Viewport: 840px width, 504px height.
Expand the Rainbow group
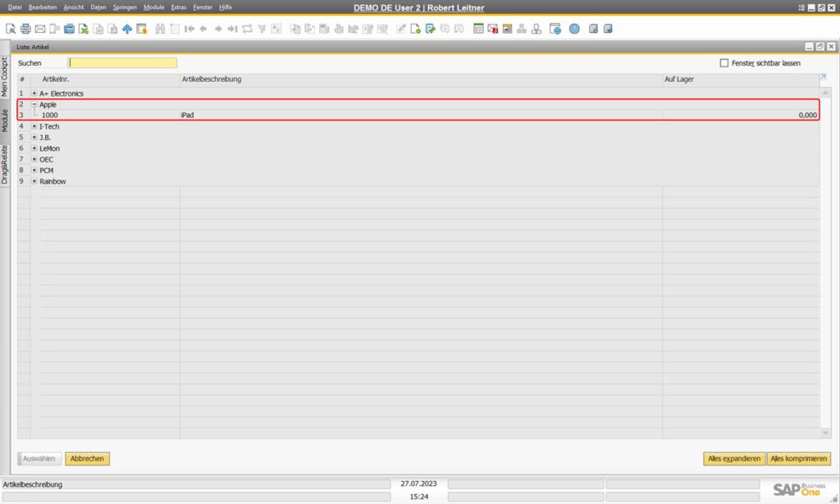[34, 181]
